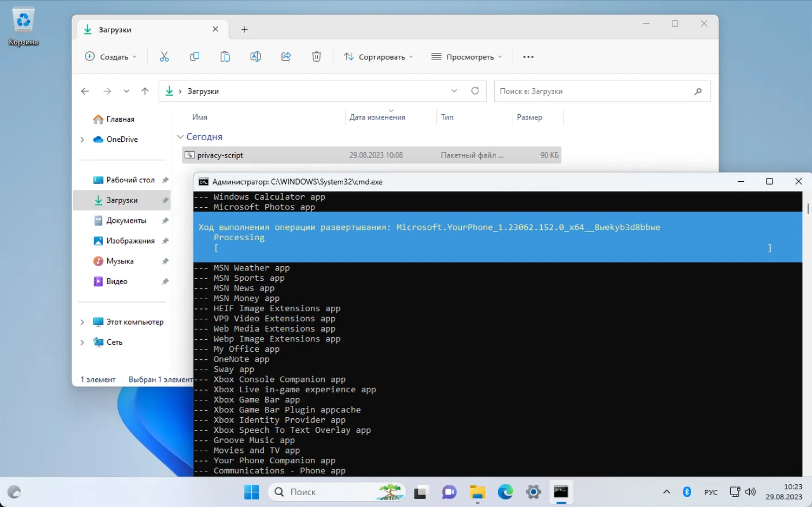812x507 pixels.
Task: Open a new Explorer tab
Action: point(245,30)
